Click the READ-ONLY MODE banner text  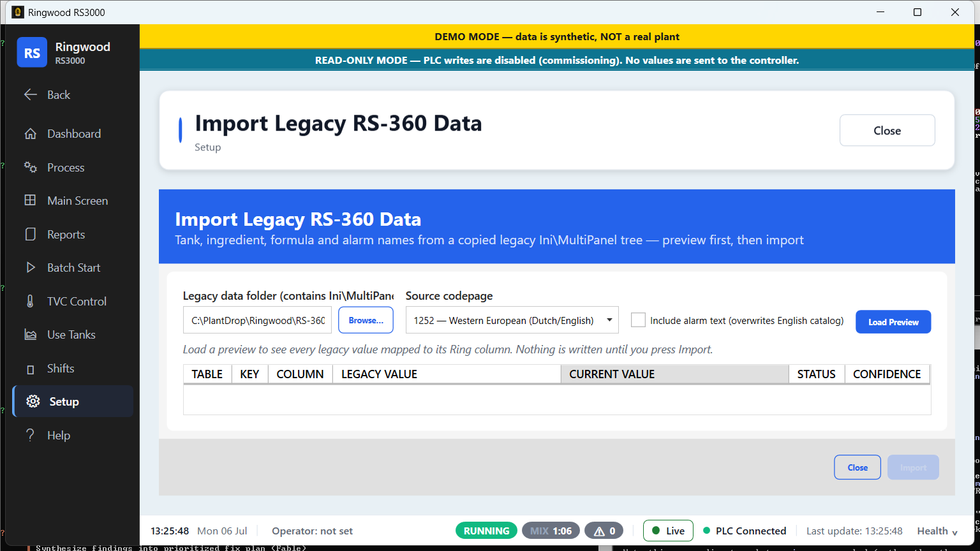point(557,60)
